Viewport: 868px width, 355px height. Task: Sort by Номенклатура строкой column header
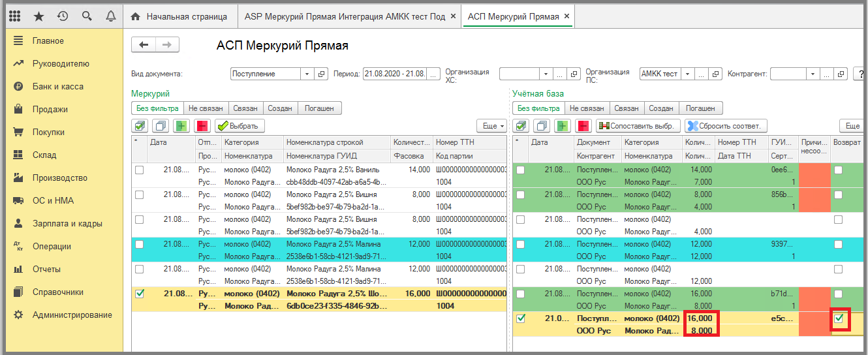click(337, 142)
